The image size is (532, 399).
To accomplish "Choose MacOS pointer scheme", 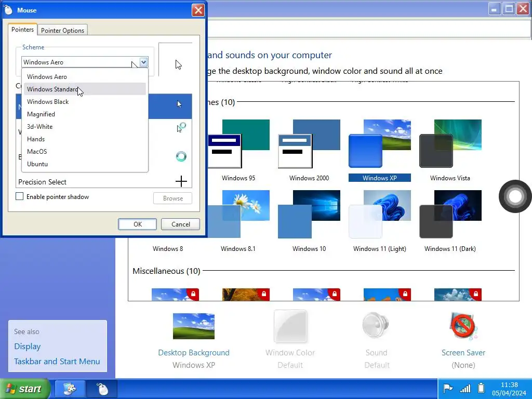I will click(x=85, y=152).
